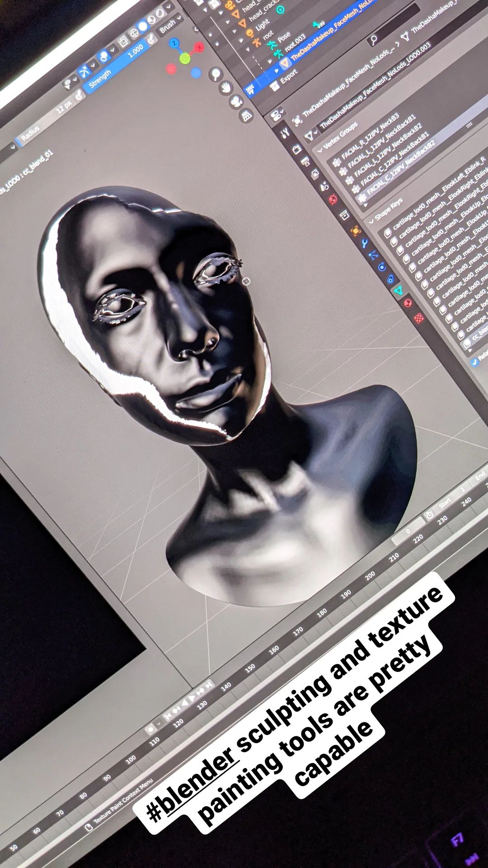This screenshot has height=868, width=488.
Task: Open the mesh data-block browse dropdown
Action: (x=311, y=136)
